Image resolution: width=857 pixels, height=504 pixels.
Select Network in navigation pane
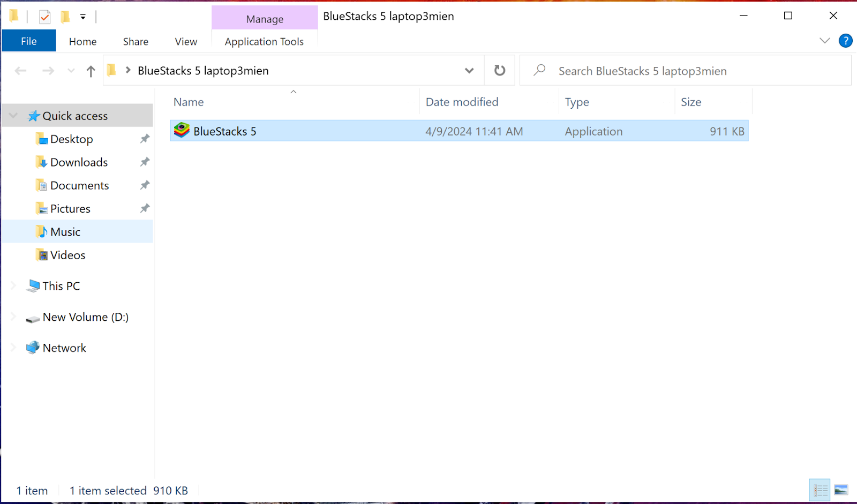[64, 348]
